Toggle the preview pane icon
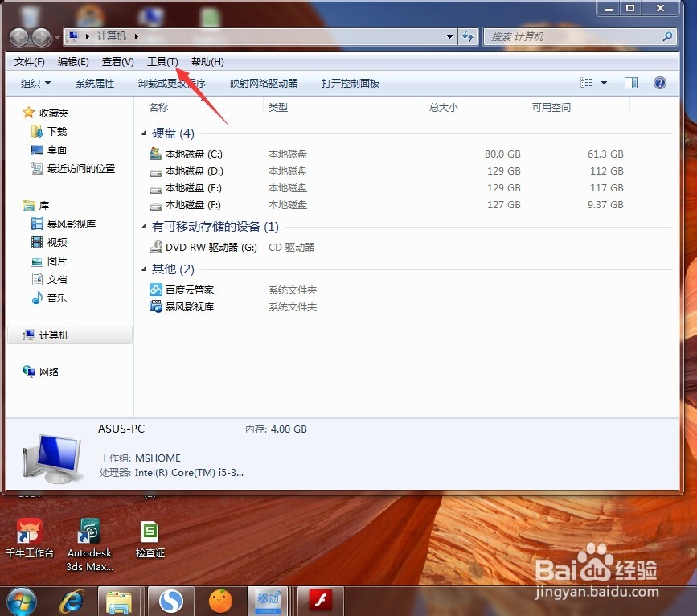697x616 pixels. [631, 83]
